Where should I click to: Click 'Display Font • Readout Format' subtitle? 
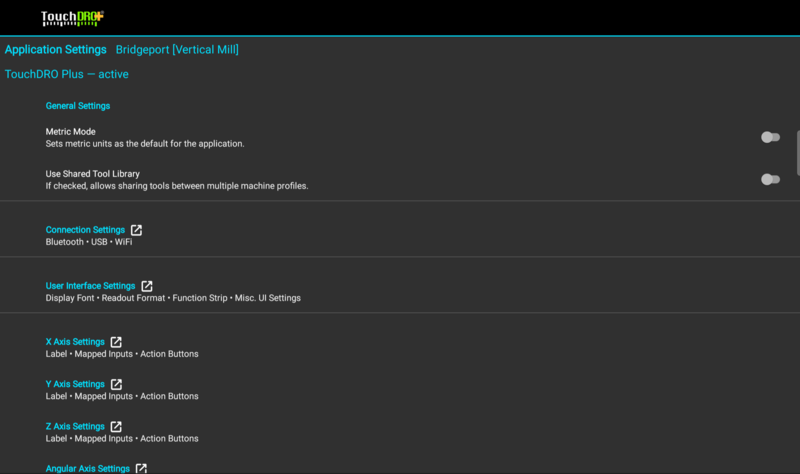pos(173,298)
